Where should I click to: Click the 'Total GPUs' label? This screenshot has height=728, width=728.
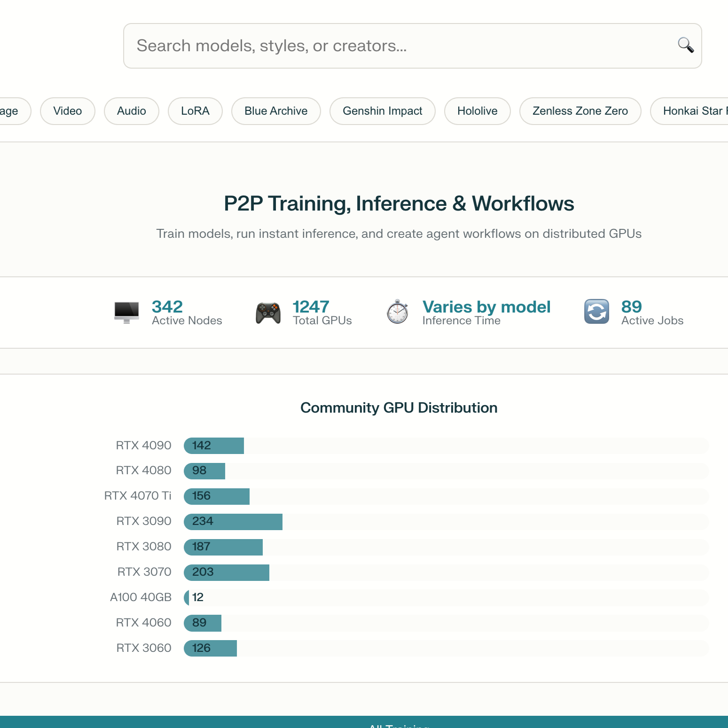pyautogui.click(x=322, y=321)
